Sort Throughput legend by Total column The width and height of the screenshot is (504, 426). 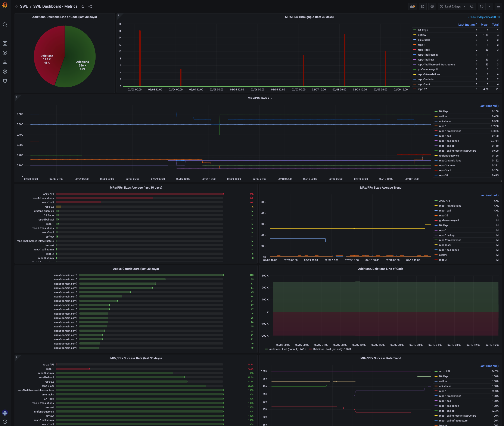[495, 25]
